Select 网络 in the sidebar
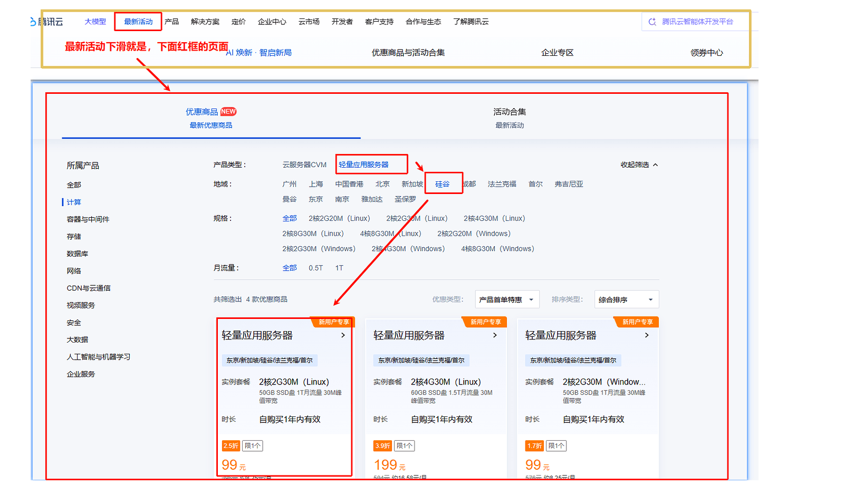 74,271
